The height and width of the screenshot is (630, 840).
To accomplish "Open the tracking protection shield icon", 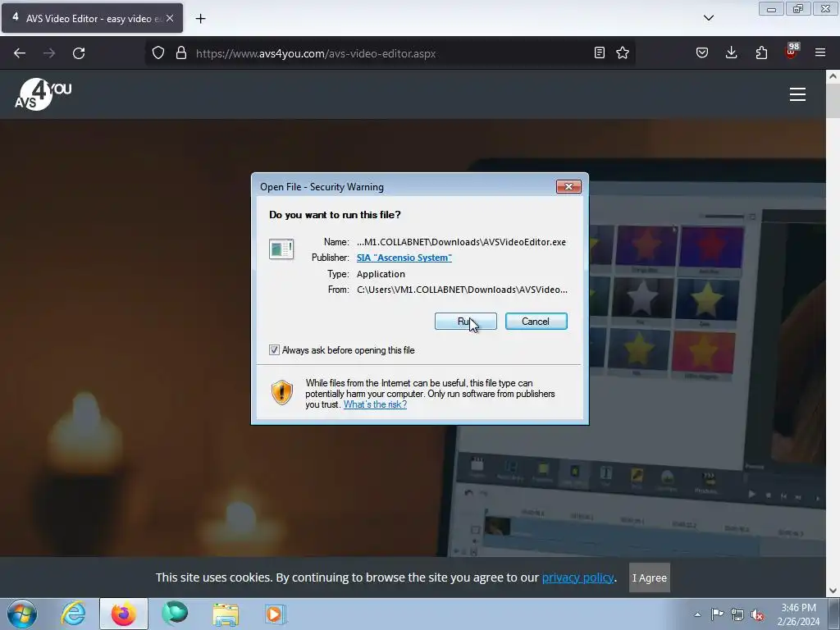I will (x=158, y=53).
